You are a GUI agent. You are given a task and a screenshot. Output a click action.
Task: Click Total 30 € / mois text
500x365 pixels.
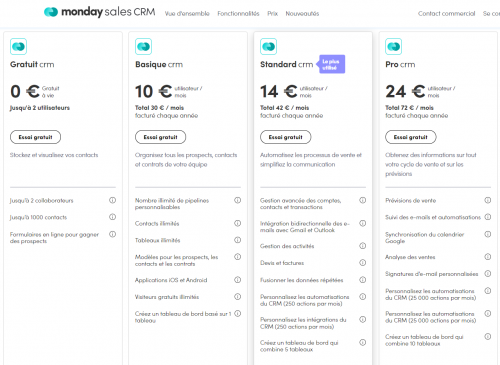[x=159, y=108]
